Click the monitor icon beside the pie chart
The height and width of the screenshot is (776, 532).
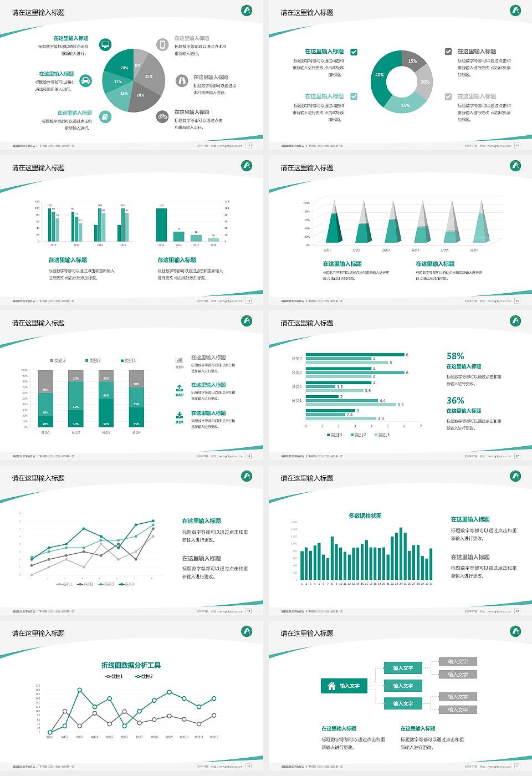click(x=105, y=44)
